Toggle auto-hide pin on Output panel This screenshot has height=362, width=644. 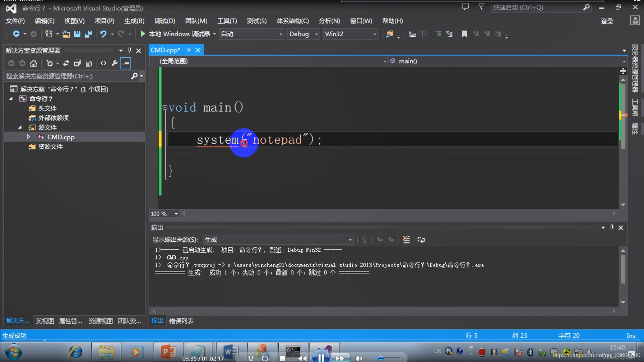[x=612, y=227]
